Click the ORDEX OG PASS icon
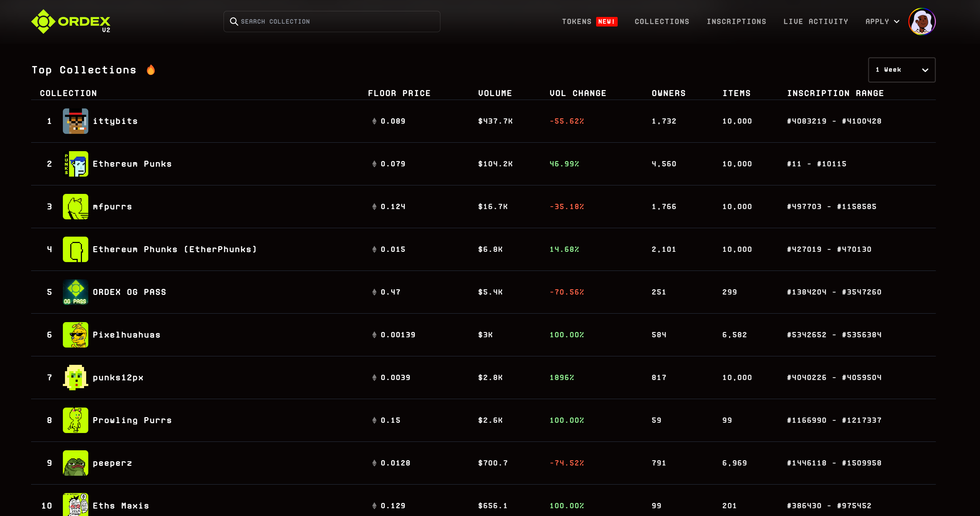980x516 pixels. coord(75,292)
